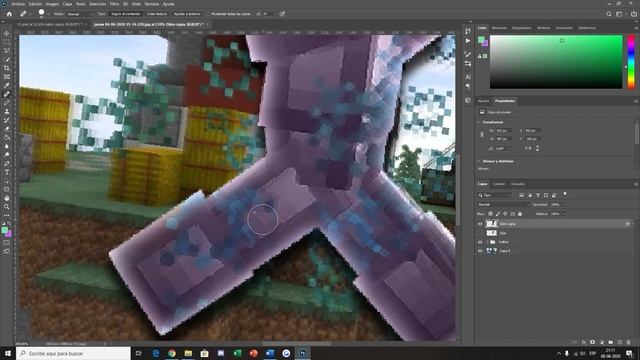Open the Relleno dropdown arrow
Image resolution: width=640 pixels, height=360 pixels.
click(564, 214)
